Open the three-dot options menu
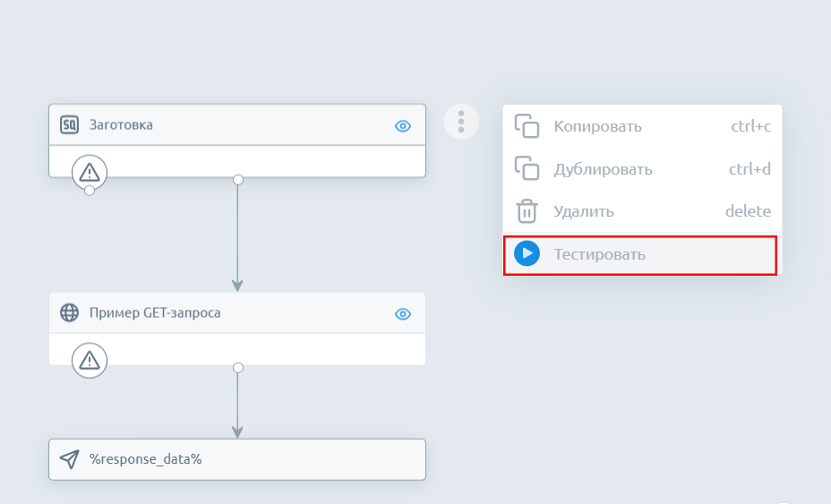Viewport: 831px width, 504px height. click(x=461, y=121)
